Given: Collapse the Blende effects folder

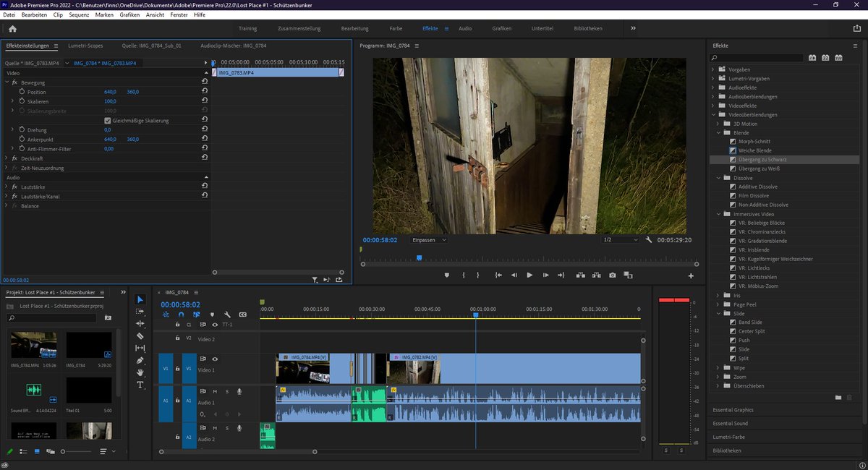Looking at the screenshot, I should click(x=718, y=132).
